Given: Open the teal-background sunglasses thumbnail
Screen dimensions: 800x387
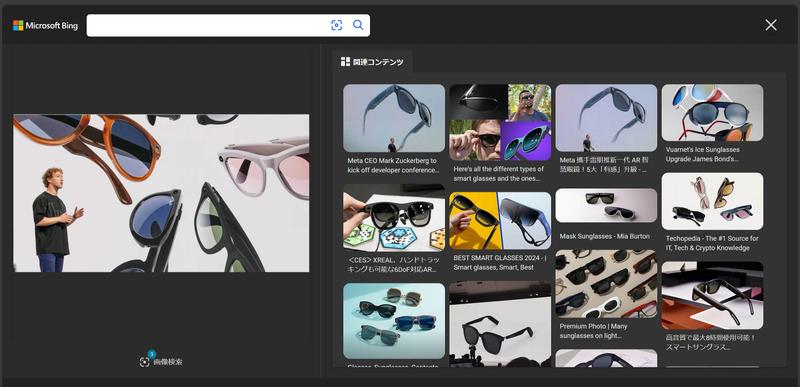Looking at the screenshot, I should [394, 321].
